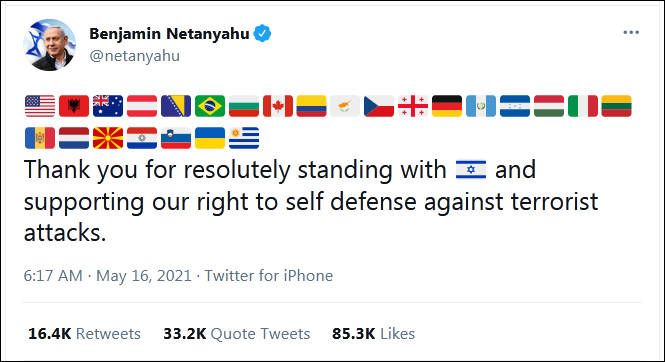Click the Israel flag in tweet text
The height and width of the screenshot is (362, 665).
(471, 170)
